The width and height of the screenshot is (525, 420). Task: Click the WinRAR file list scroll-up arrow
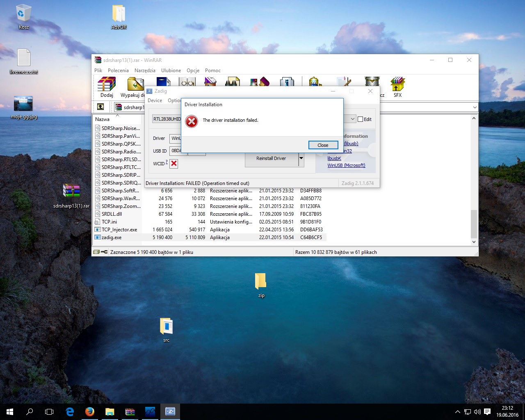[474, 119]
